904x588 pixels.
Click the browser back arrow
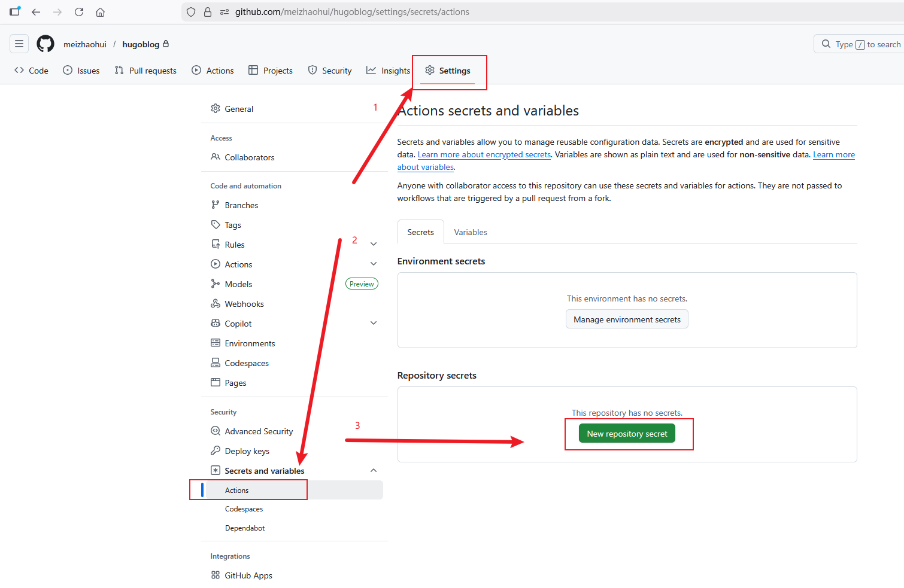tap(36, 12)
